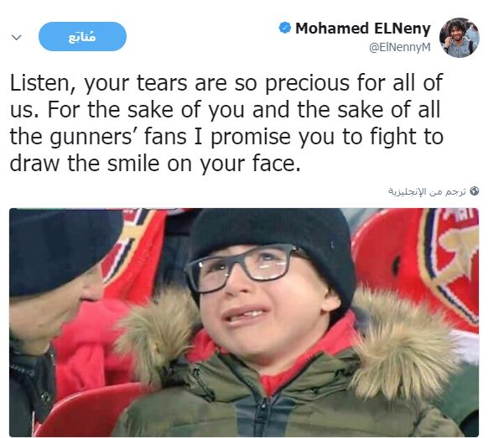Click the tweet text starting with "Listen"
The height and width of the screenshot is (438, 504).
coord(226,123)
